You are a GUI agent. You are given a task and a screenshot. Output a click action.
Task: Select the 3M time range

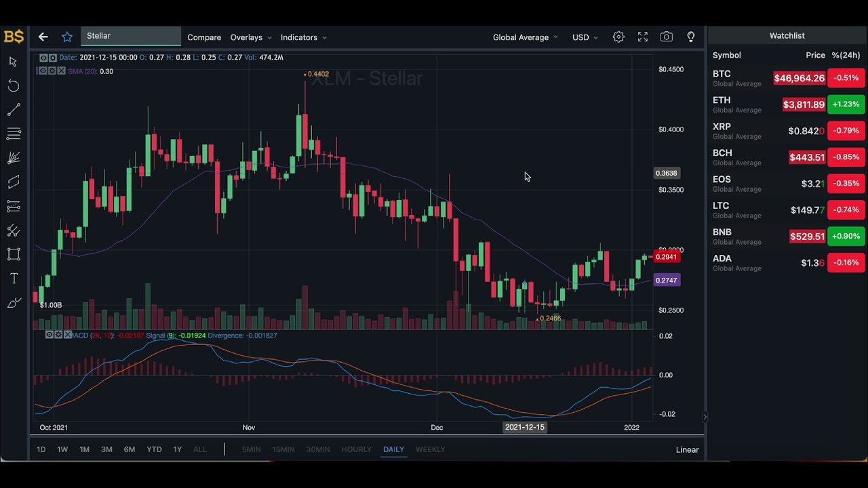click(106, 449)
